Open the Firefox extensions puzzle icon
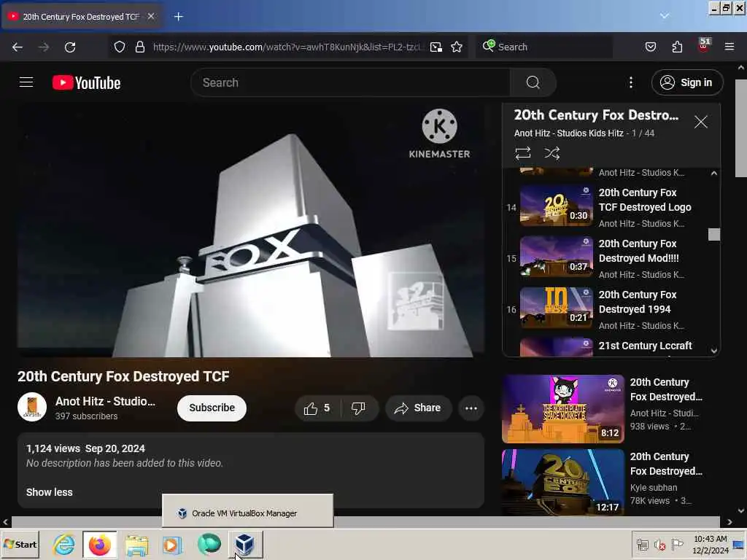The width and height of the screenshot is (747, 560). (x=677, y=47)
